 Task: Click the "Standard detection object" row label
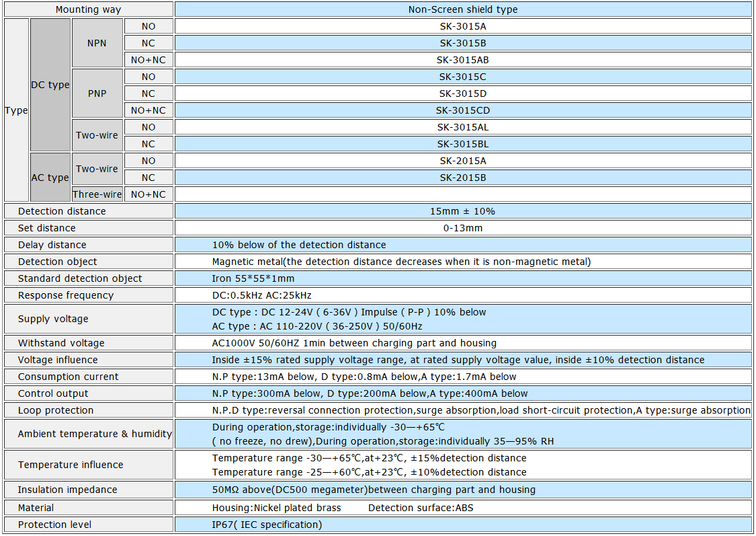[x=80, y=279]
